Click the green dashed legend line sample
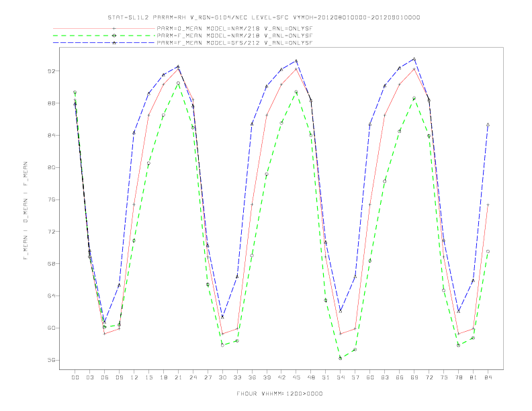 [104, 36]
